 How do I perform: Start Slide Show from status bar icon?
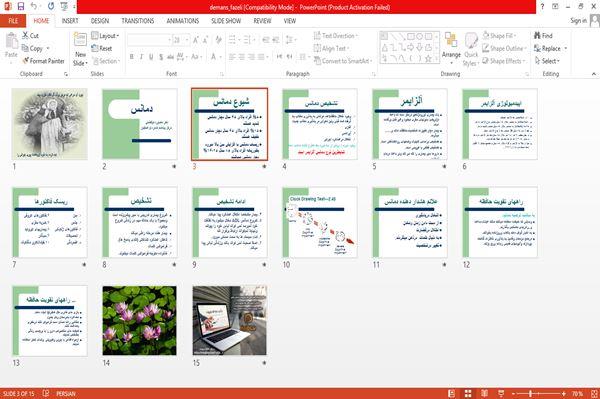[x=501, y=393]
